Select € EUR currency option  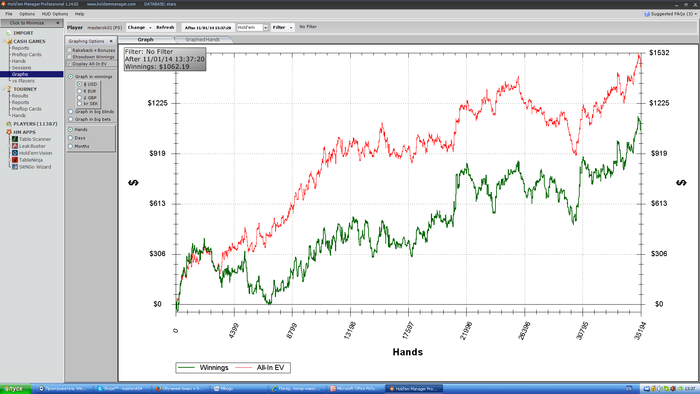point(79,91)
